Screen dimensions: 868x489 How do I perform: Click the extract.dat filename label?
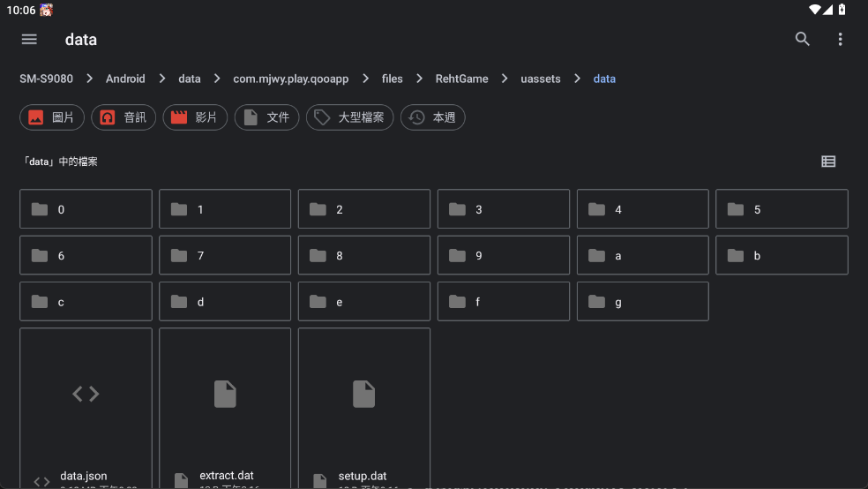227,475
